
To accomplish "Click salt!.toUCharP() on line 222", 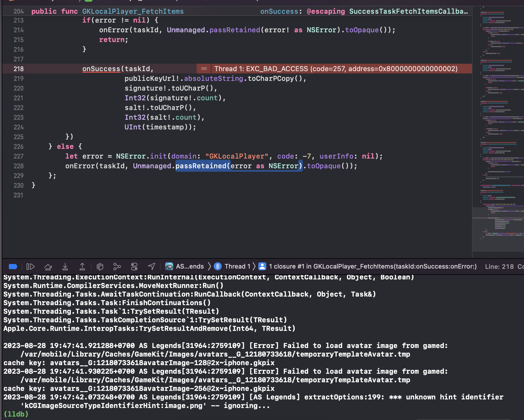I will pos(158,108).
